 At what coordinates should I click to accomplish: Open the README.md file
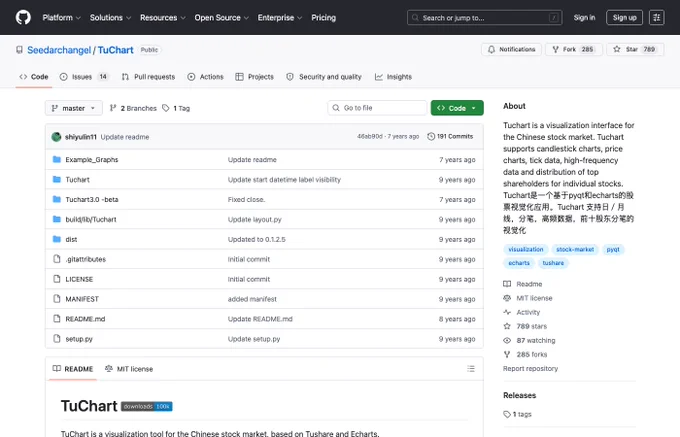pos(85,319)
